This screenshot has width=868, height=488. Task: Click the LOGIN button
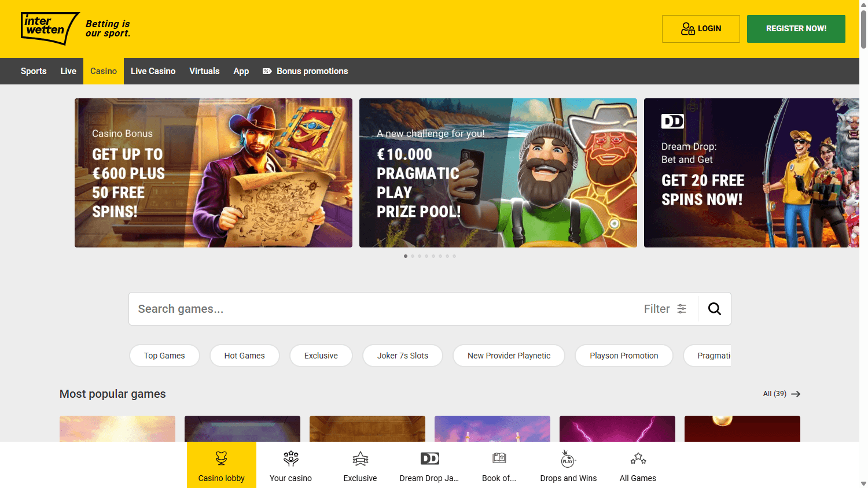pos(701,29)
